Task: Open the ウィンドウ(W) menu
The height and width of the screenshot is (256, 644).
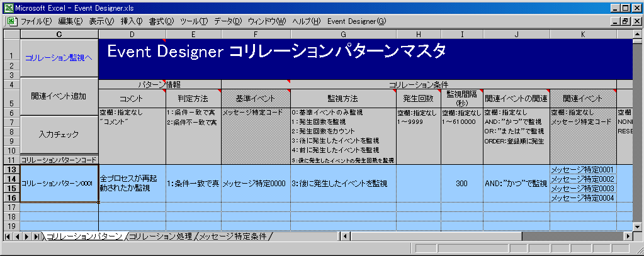Action: tap(267, 21)
